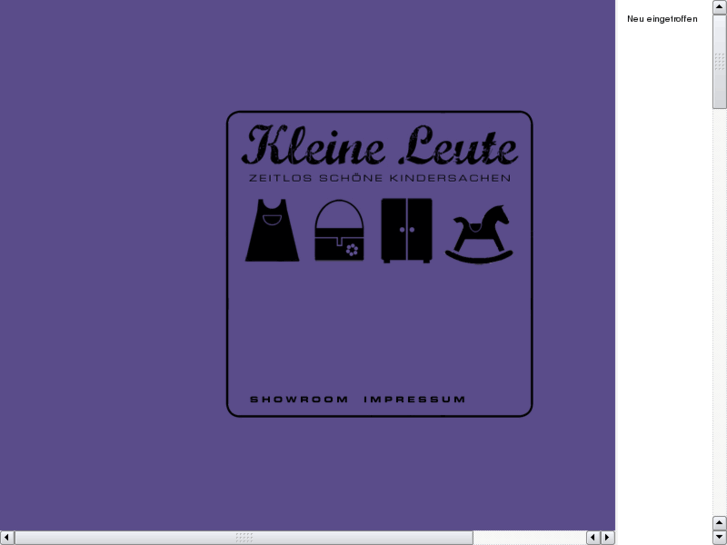The height and width of the screenshot is (545, 727).
Task: Click the rocking horse toys icon
Action: click(x=479, y=234)
